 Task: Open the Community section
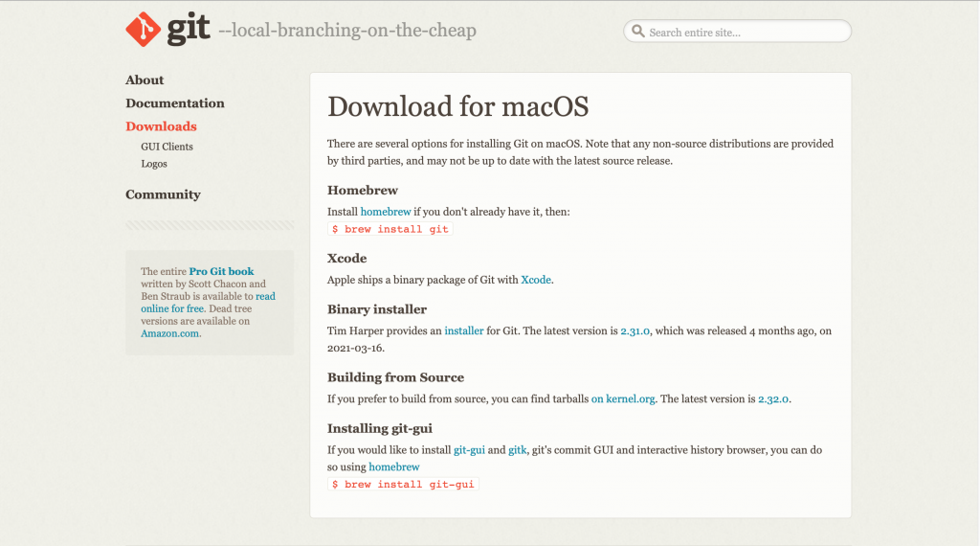pyautogui.click(x=163, y=194)
